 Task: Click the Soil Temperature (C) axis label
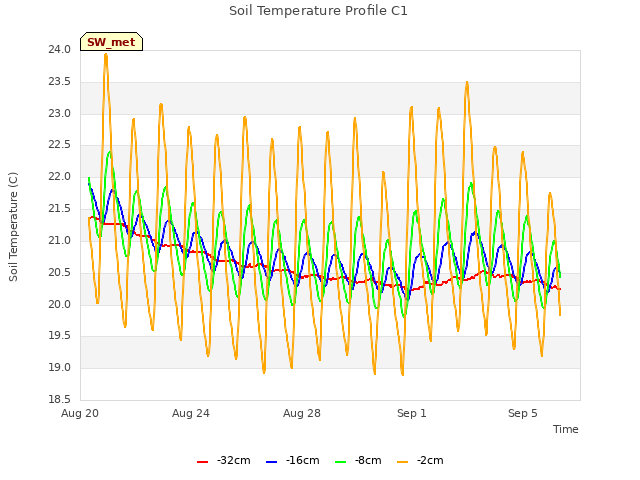point(13,227)
